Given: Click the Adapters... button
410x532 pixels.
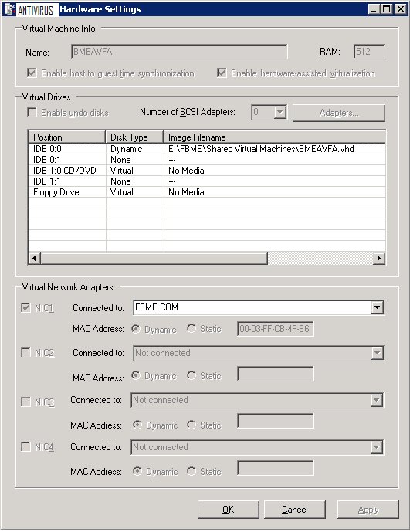Looking at the screenshot, I should point(339,113).
